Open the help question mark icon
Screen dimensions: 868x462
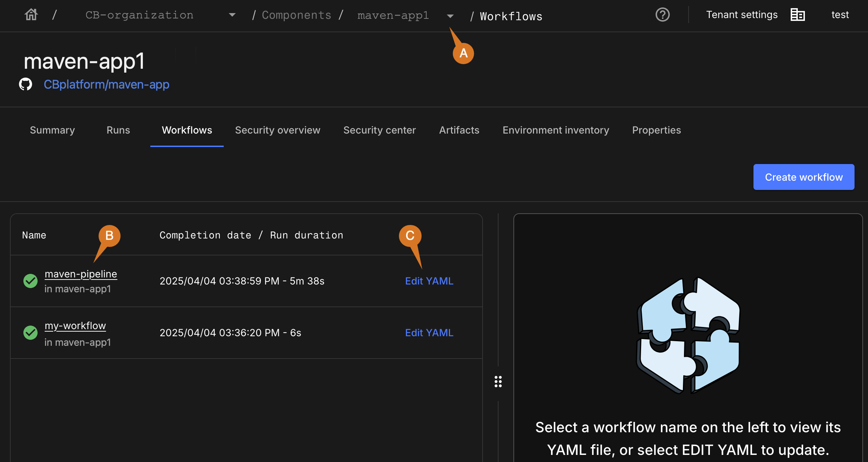pos(662,15)
